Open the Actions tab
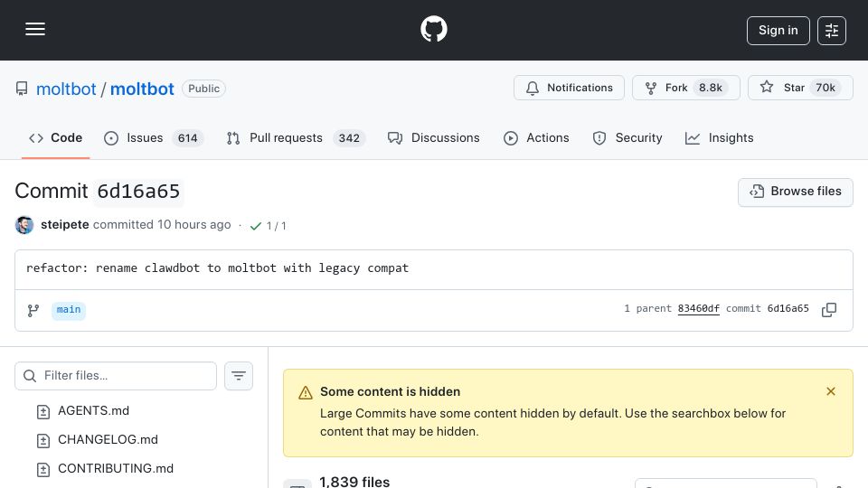 tap(536, 137)
